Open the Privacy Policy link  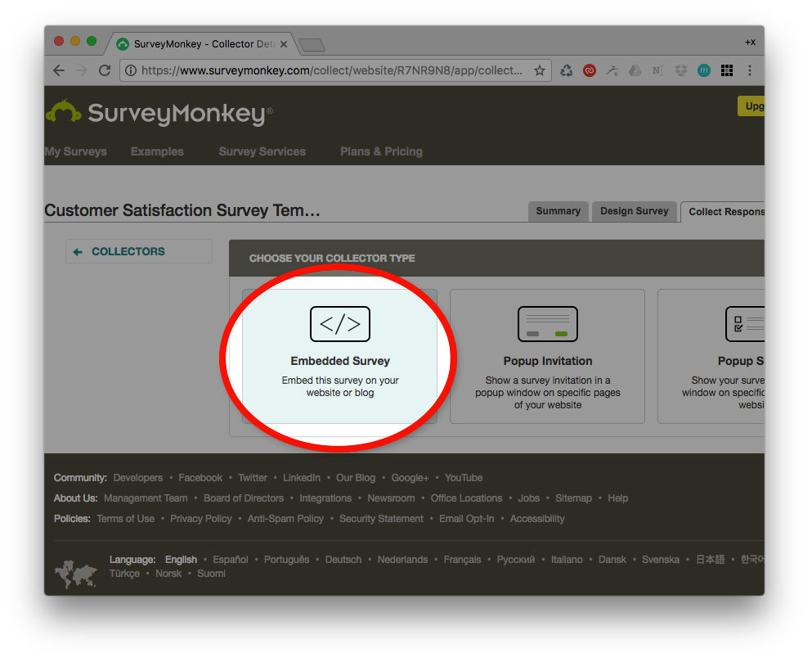coord(201,519)
